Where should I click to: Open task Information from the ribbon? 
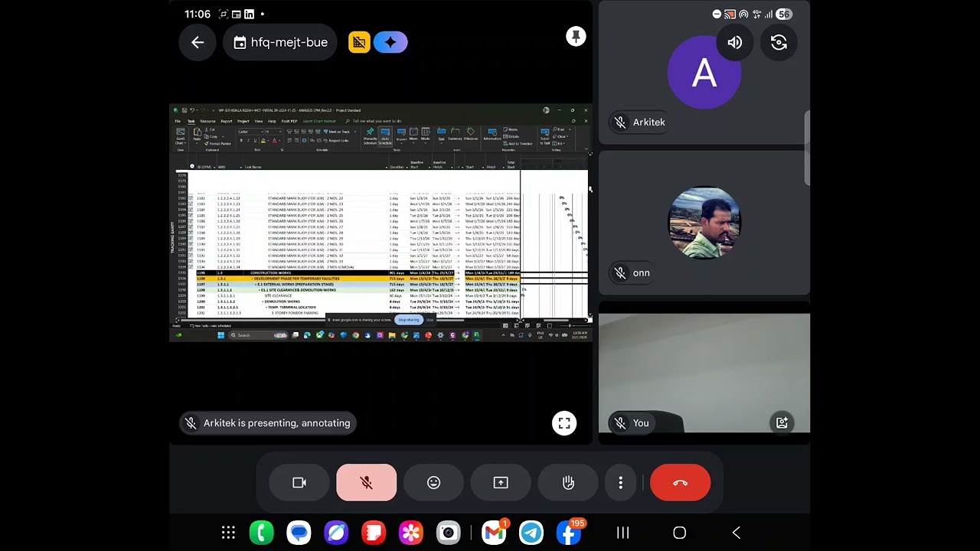(492, 135)
